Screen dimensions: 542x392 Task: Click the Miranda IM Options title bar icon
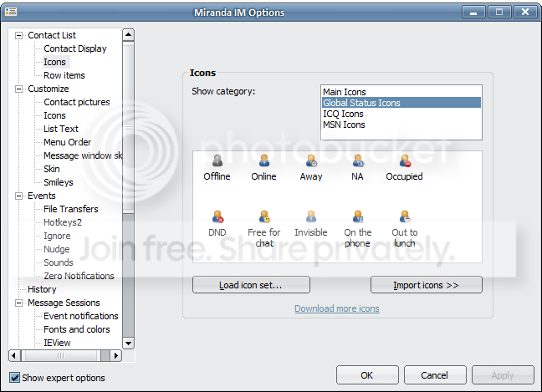pyautogui.click(x=11, y=12)
